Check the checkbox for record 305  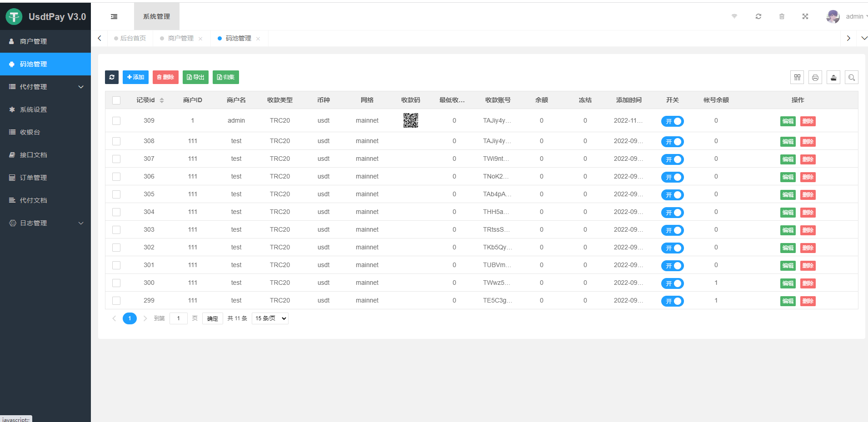(x=116, y=194)
